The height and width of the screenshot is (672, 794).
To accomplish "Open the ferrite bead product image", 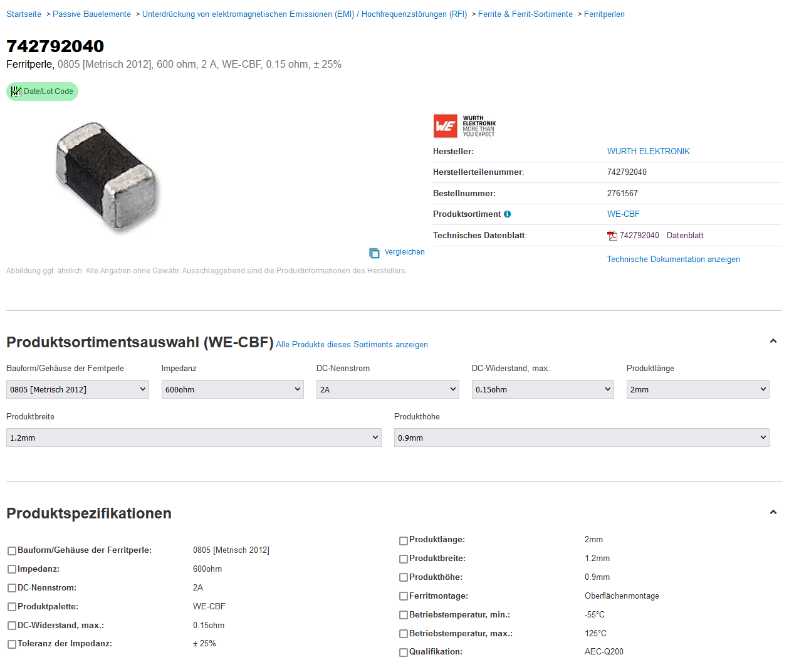I will click(x=107, y=177).
